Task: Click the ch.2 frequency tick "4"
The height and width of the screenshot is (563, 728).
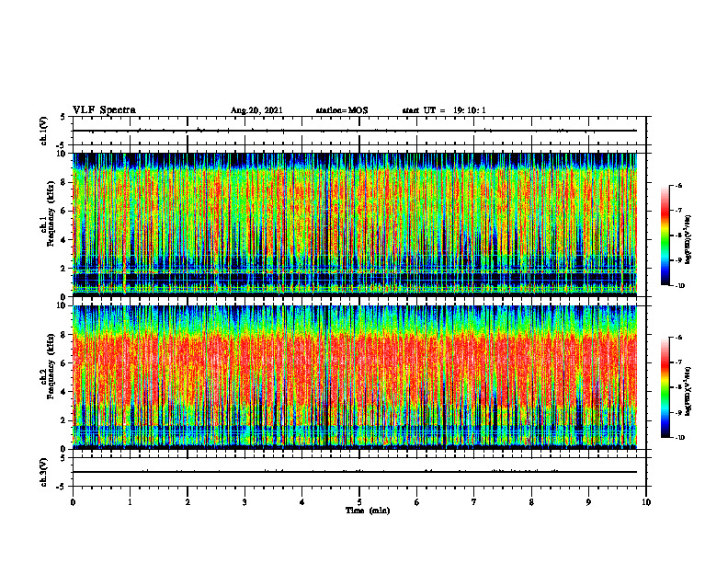Action: coord(65,392)
